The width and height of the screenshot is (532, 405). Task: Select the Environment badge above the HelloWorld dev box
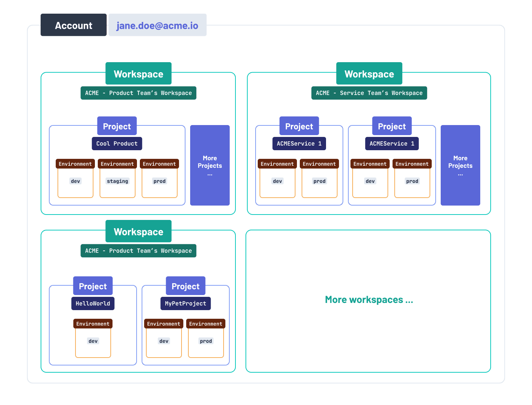(x=93, y=323)
